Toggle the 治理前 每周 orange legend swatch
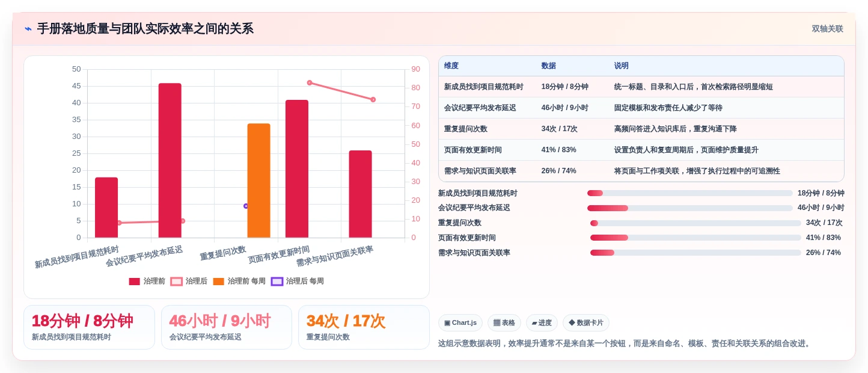Screen dimensions: 868x373 pyautogui.click(x=218, y=282)
